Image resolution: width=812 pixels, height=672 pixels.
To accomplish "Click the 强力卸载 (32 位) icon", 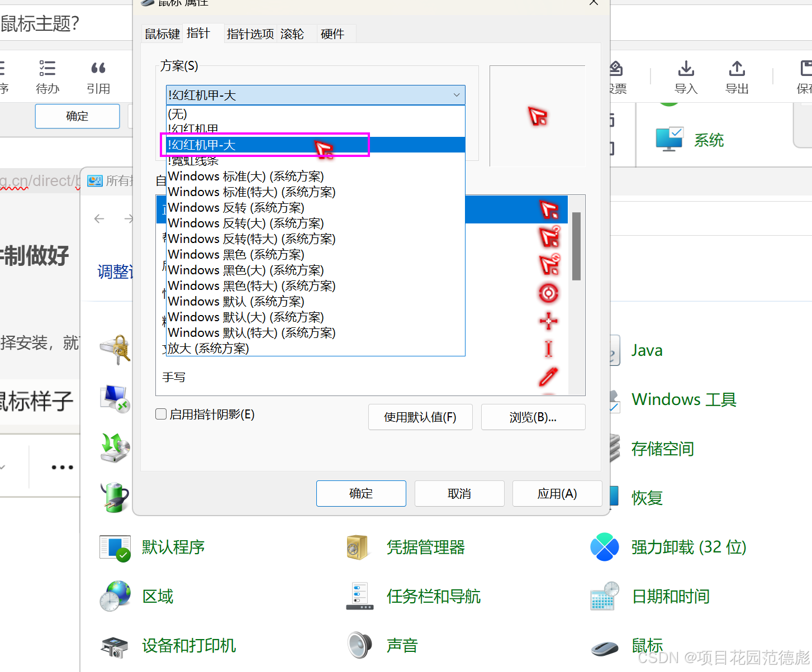I will pos(604,547).
